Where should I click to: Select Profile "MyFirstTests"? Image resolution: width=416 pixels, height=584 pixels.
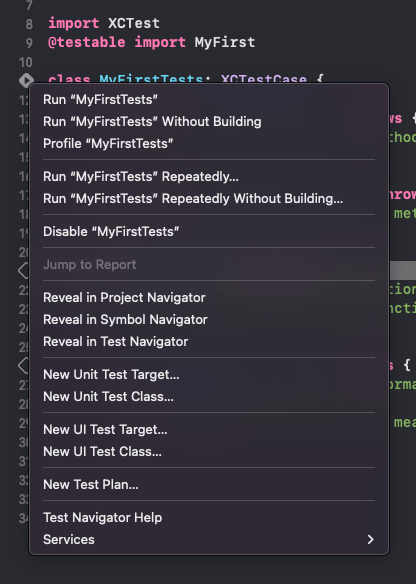click(209, 144)
